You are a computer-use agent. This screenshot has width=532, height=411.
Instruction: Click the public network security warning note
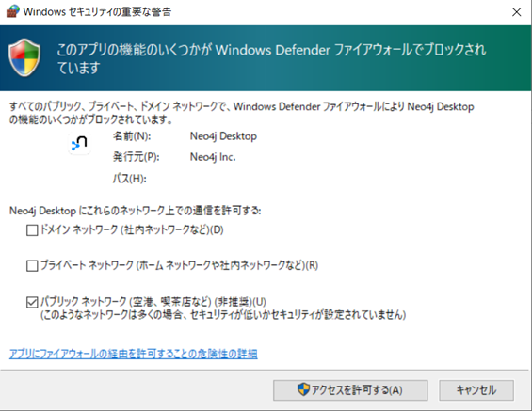click(223, 315)
